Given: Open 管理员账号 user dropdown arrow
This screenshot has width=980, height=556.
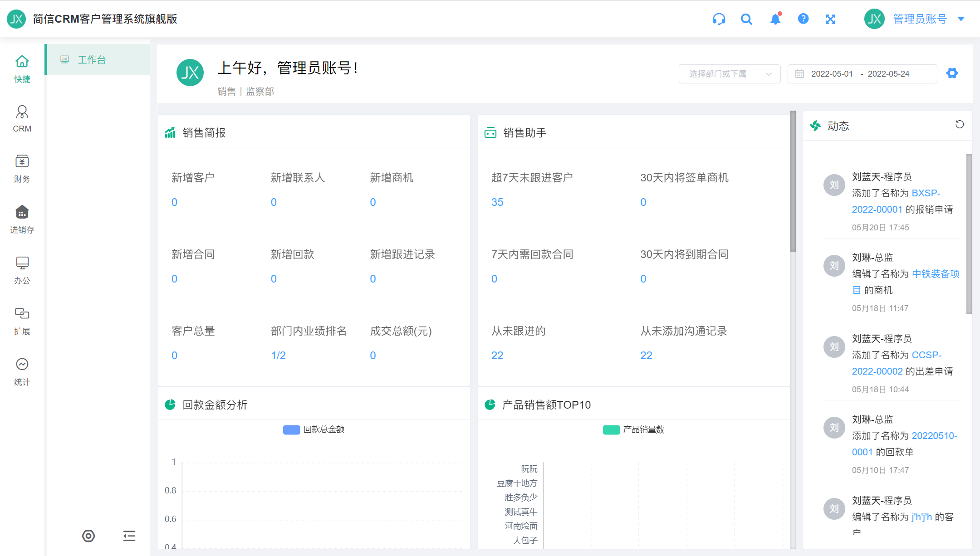Looking at the screenshot, I should (x=961, y=19).
